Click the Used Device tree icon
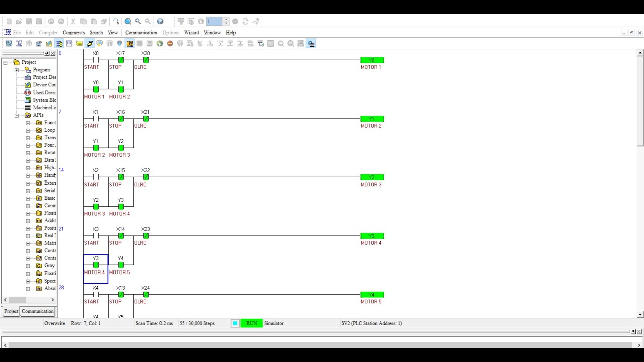 [x=28, y=93]
